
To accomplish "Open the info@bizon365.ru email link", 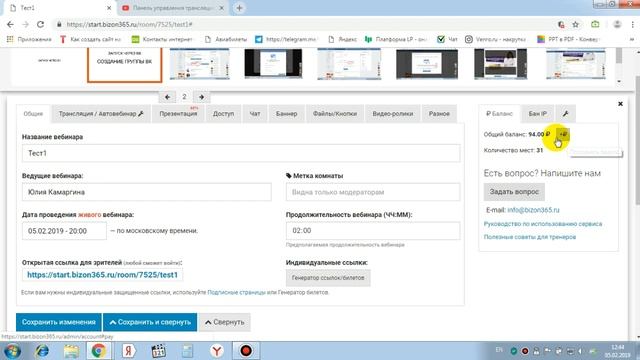I will click(533, 210).
